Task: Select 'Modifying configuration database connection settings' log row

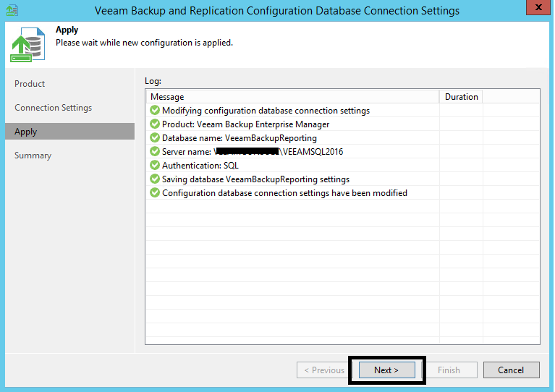Action: tap(342, 111)
